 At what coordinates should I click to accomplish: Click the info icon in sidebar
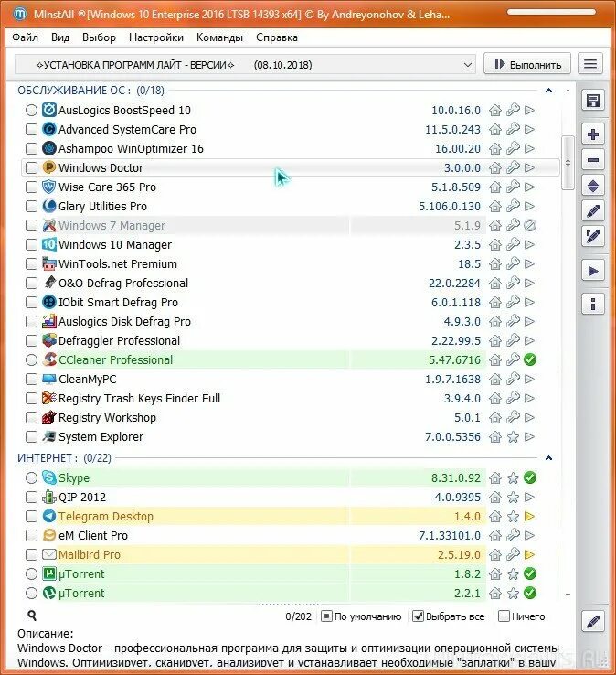point(593,304)
